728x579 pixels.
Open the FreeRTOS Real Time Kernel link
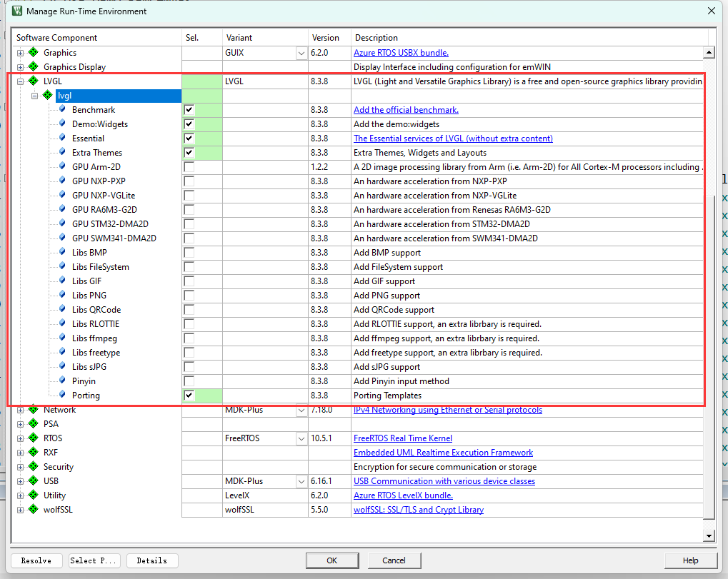click(402, 438)
